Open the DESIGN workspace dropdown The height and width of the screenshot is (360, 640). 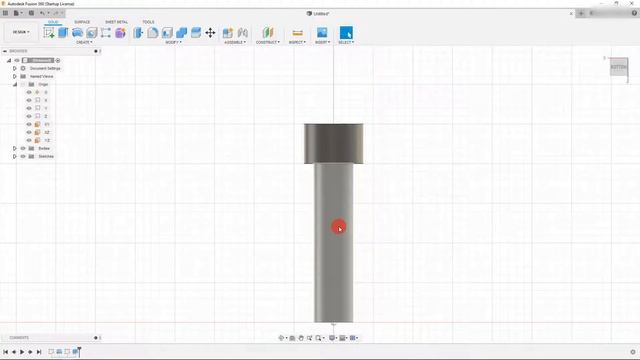(21, 32)
